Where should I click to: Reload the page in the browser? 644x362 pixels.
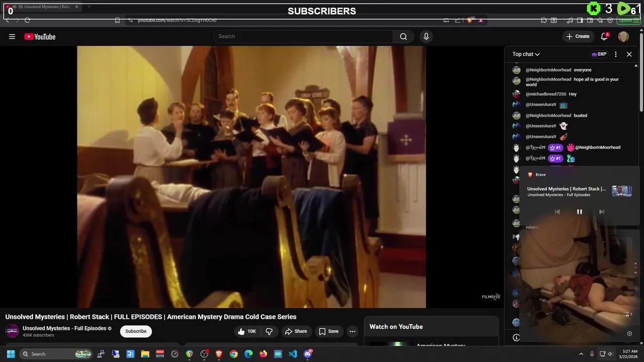tap(27, 20)
